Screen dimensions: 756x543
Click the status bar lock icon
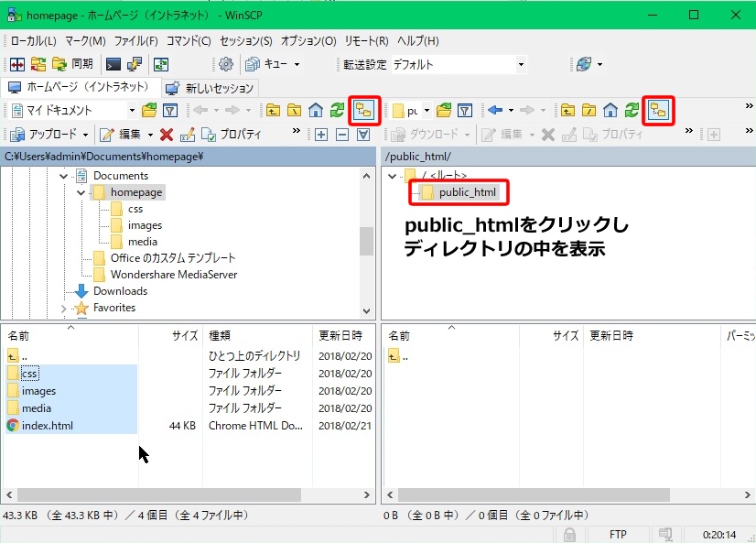click(569, 535)
